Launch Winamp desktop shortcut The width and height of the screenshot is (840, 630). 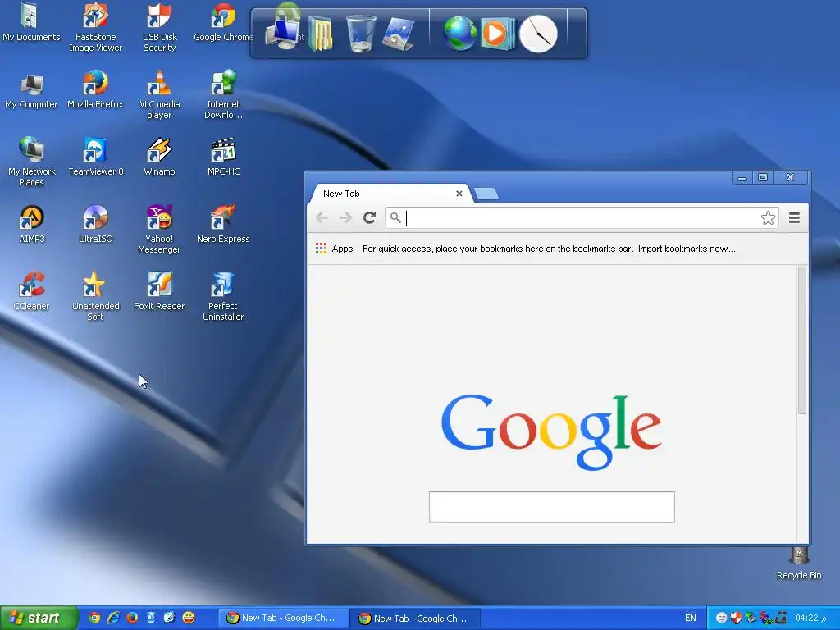(159, 157)
